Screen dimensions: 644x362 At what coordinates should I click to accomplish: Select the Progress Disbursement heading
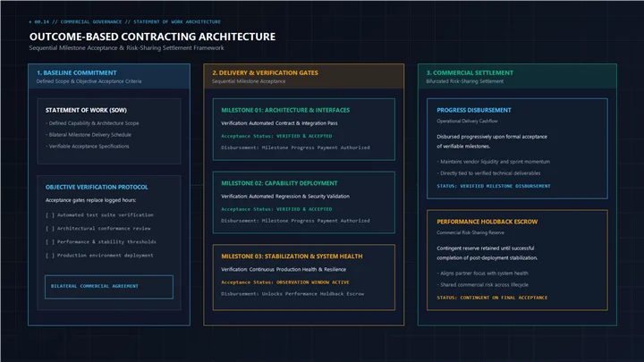coord(474,110)
